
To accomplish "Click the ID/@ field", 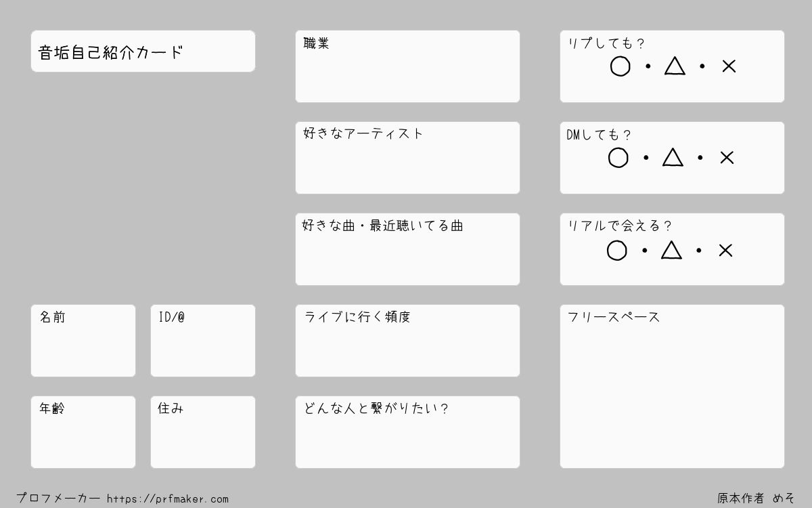I will pos(203,341).
